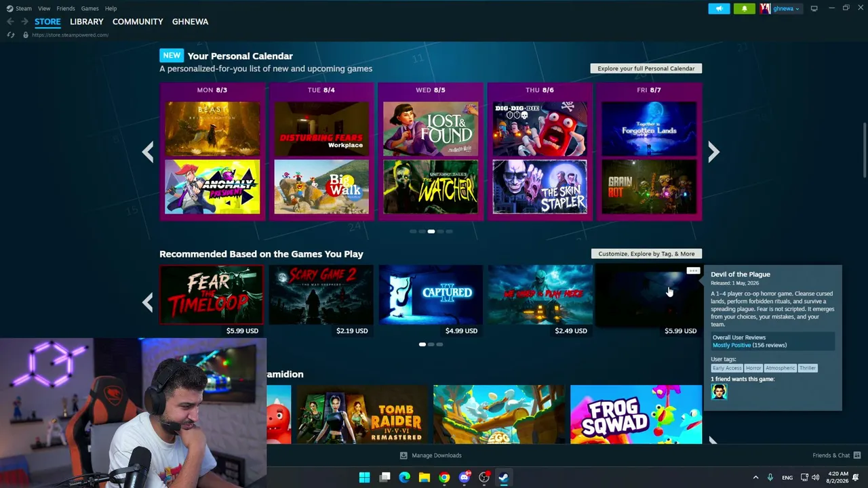Show next Personal Calendar days
Image resolution: width=868 pixels, height=488 pixels.
click(x=713, y=152)
